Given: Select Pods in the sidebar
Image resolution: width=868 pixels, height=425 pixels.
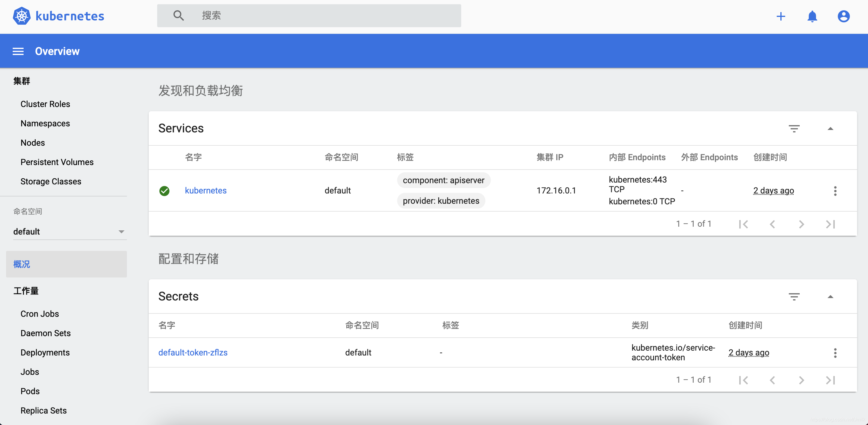Looking at the screenshot, I should [x=30, y=391].
